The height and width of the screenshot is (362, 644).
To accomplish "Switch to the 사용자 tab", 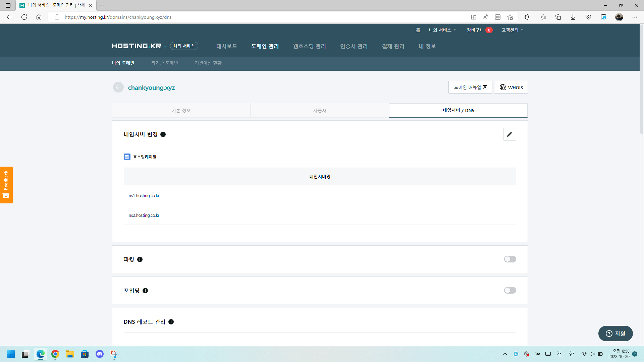I will (x=320, y=110).
